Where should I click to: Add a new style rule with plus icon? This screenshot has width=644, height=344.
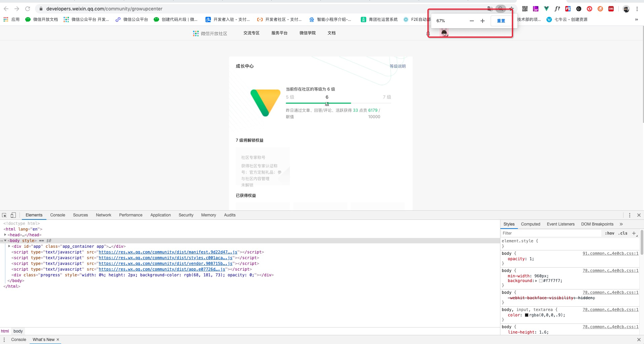tap(634, 233)
